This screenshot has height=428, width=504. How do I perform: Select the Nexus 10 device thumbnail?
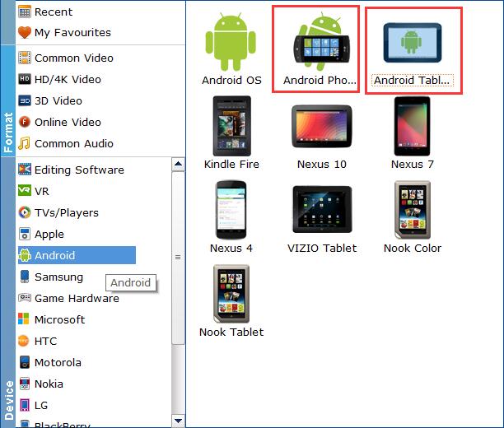pos(322,126)
